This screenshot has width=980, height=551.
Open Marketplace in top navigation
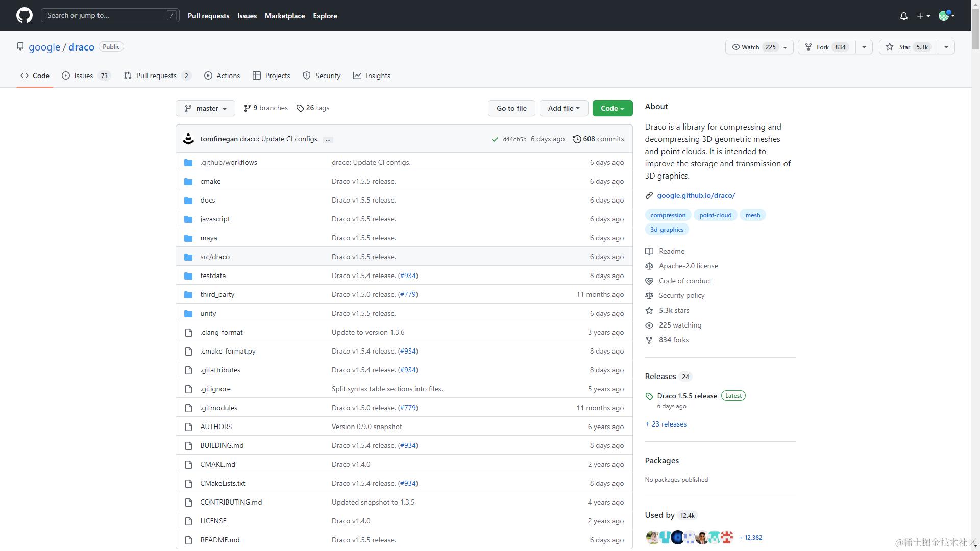click(x=285, y=16)
